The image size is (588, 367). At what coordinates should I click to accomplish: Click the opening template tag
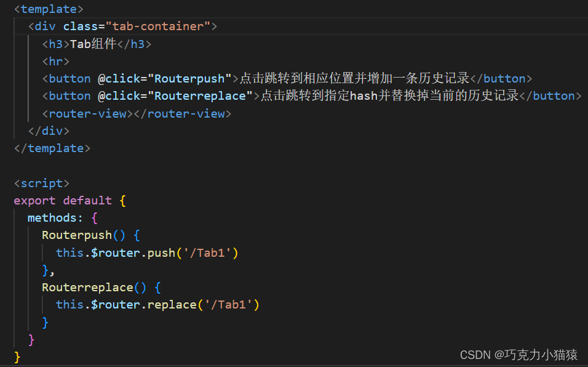(x=49, y=9)
